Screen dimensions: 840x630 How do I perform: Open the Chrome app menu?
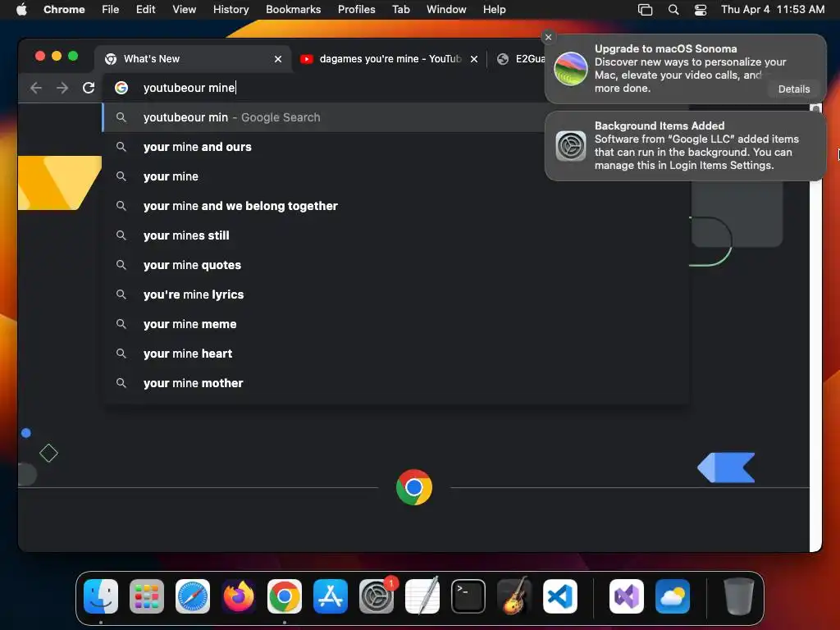coord(64,10)
